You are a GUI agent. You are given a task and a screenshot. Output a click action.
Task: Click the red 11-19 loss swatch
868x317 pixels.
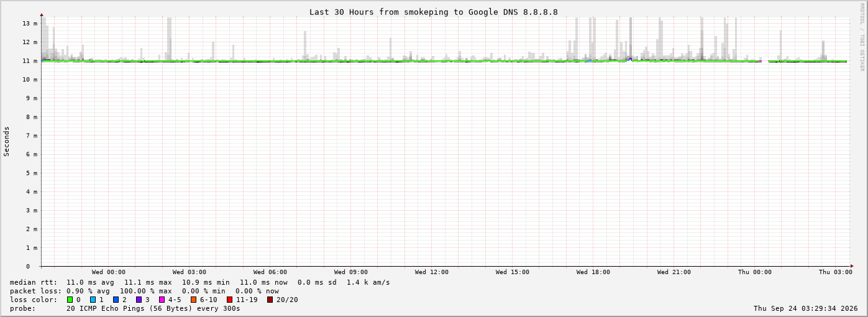click(x=230, y=300)
